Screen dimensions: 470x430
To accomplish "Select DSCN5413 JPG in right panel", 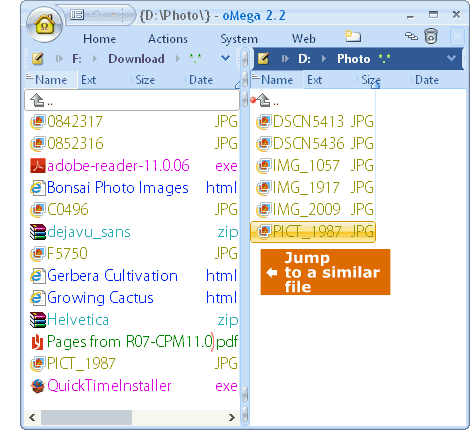I will [313, 121].
